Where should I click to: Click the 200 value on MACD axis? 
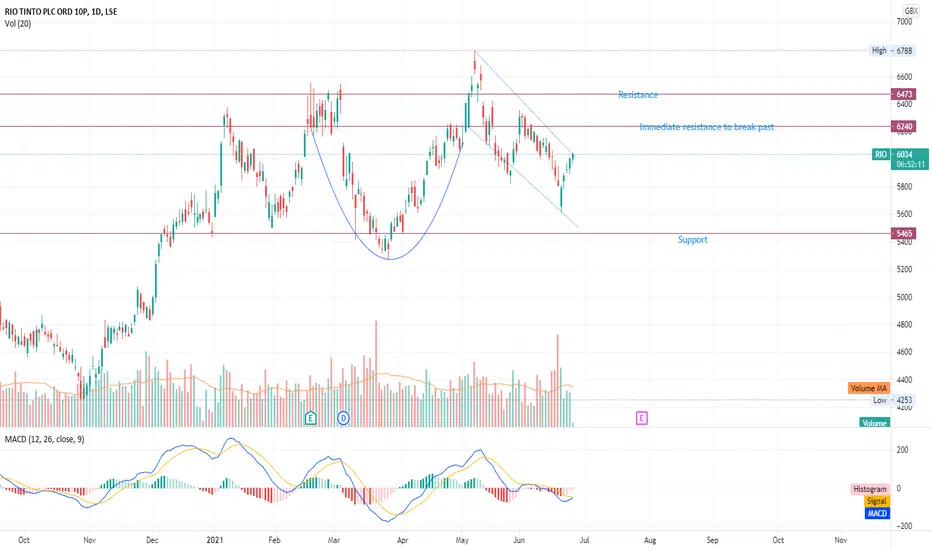tap(902, 450)
